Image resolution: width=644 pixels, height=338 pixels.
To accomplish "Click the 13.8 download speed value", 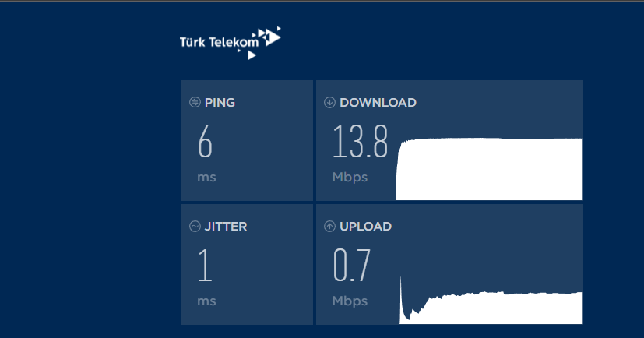I will 361,142.
